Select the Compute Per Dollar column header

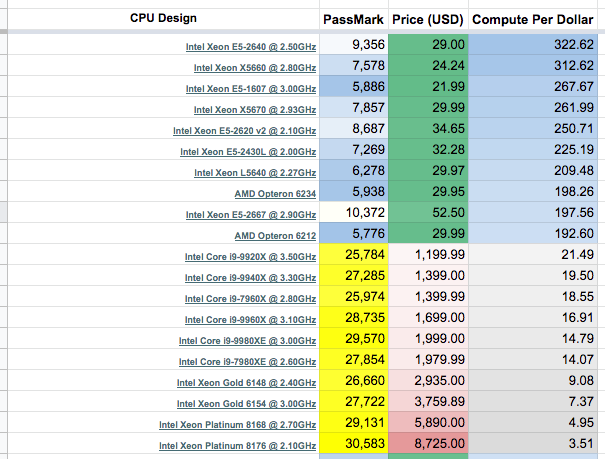click(533, 19)
